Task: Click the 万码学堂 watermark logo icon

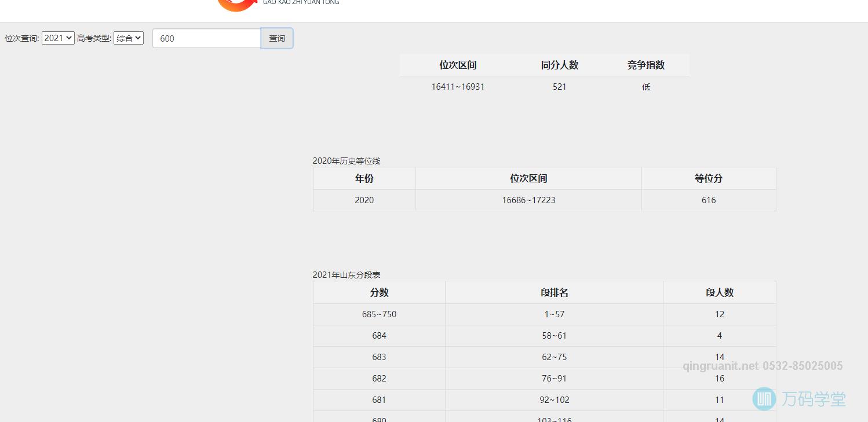Action: 764,399
